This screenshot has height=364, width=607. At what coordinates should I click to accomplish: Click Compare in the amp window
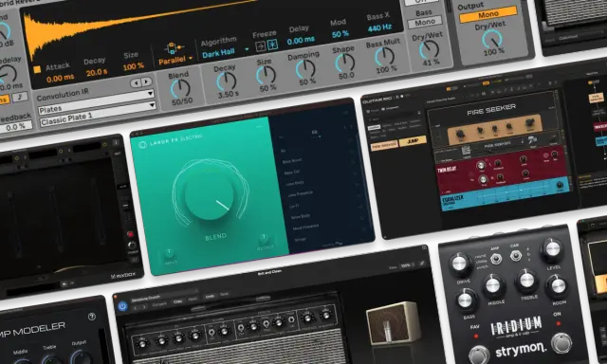(x=159, y=303)
